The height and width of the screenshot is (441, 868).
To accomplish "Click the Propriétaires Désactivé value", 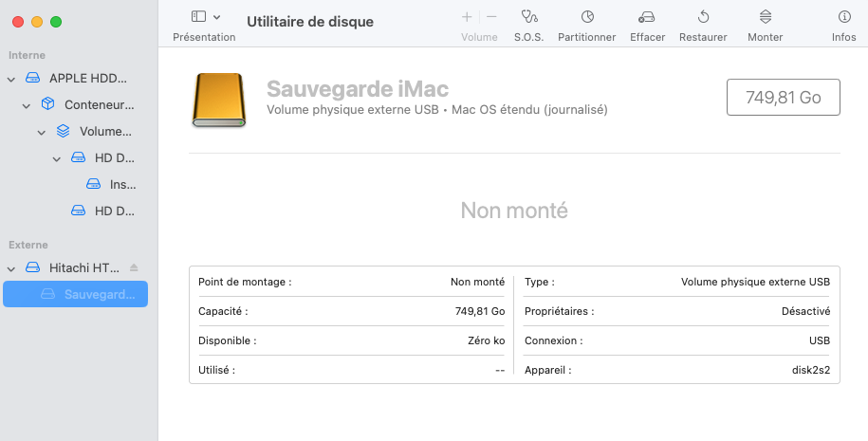I will tap(806, 311).
